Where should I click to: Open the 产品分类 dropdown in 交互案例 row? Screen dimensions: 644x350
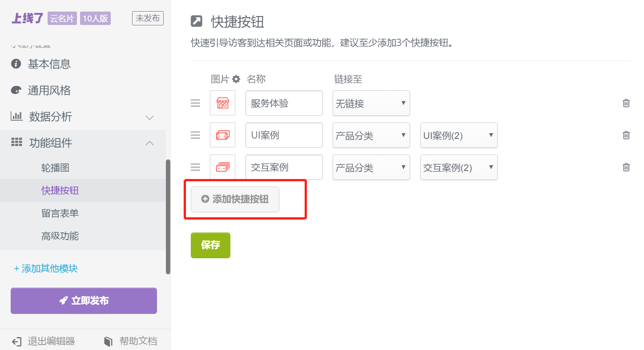371,167
